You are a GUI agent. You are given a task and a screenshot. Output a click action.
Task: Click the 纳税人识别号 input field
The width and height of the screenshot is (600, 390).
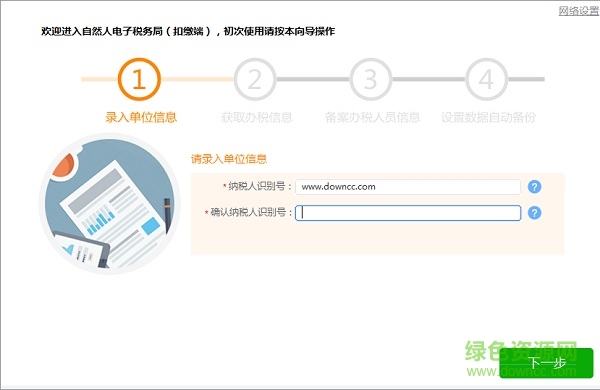(408, 187)
